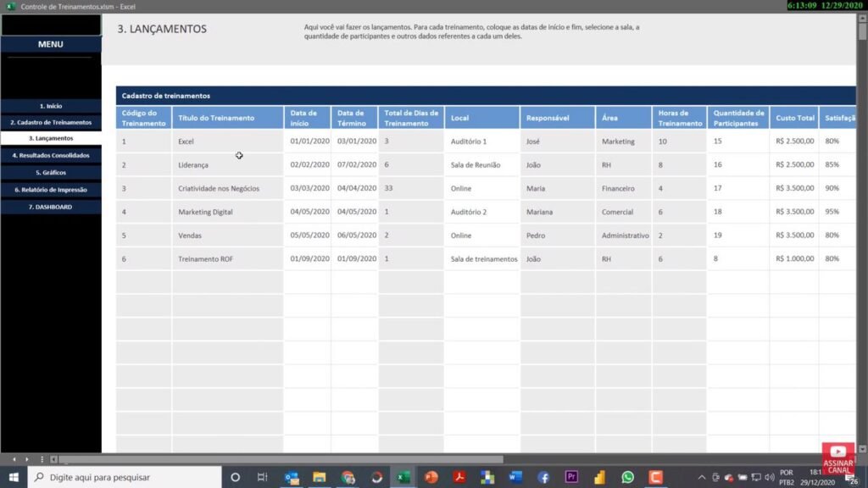Click the Horas de Treinamento header
Screen dimensions: 868x488
click(679, 118)
